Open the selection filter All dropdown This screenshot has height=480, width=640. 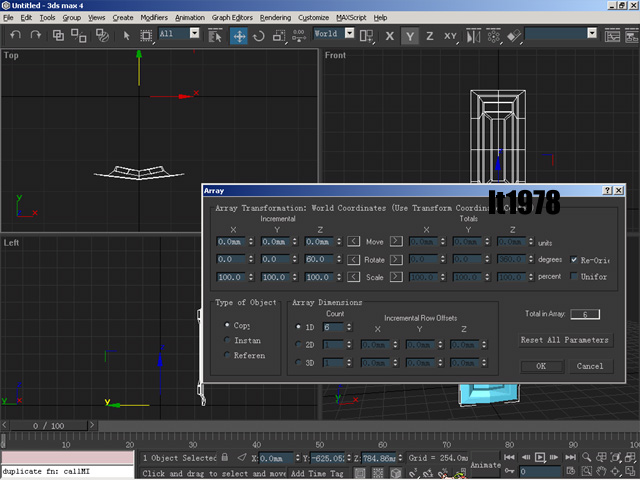click(195, 33)
